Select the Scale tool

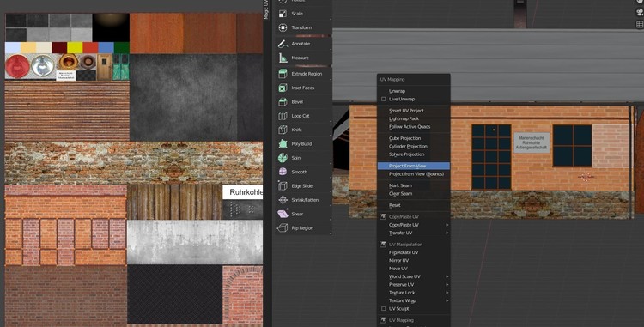pyautogui.click(x=303, y=14)
